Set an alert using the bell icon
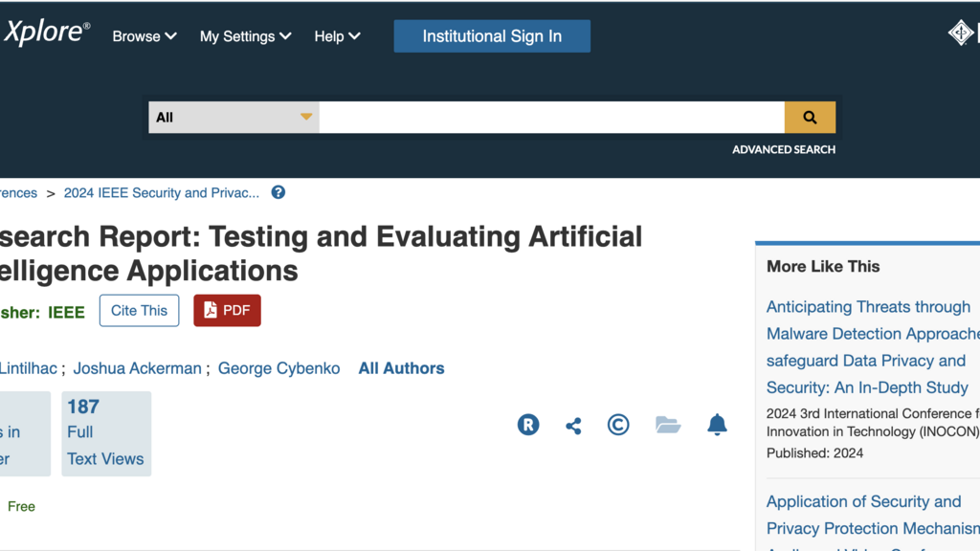The width and height of the screenshot is (980, 551). pos(718,425)
